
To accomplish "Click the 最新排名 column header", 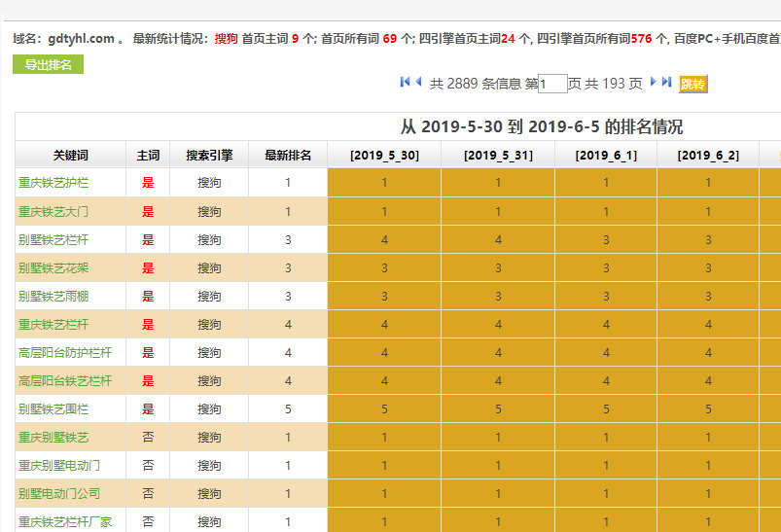I will (288, 155).
